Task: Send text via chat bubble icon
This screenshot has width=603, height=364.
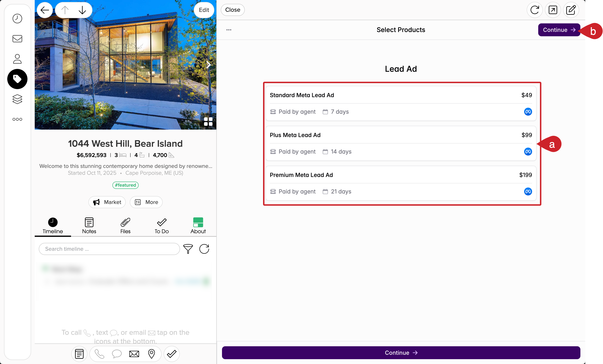Action: 117,354
